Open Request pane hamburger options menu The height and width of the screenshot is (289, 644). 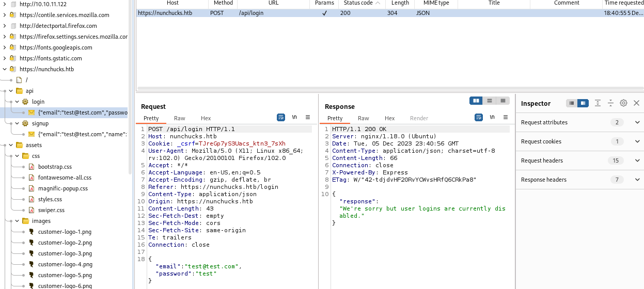(308, 117)
